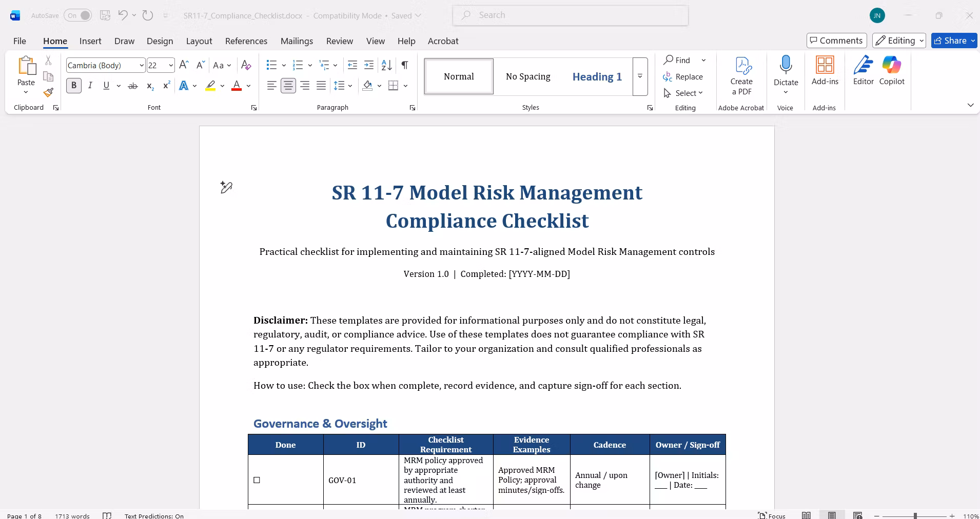Click the Format Painter brush icon
The image size is (980, 519).
coord(48,92)
